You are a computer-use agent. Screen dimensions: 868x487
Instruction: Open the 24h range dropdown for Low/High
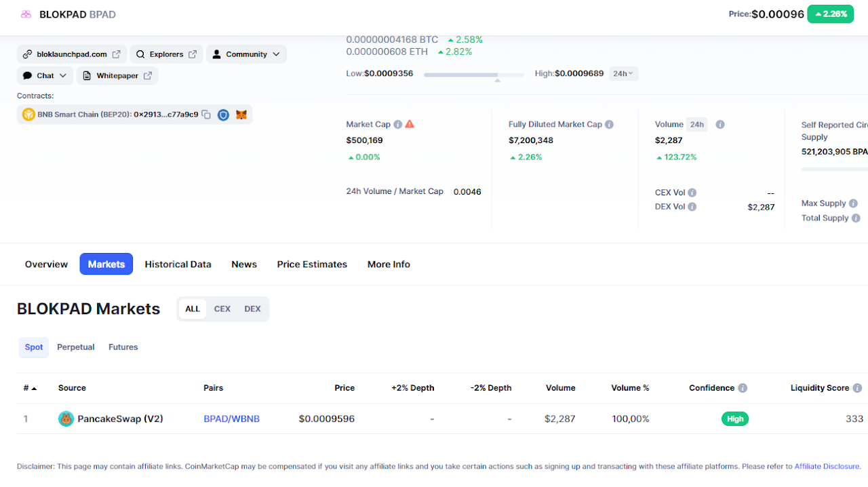point(623,73)
